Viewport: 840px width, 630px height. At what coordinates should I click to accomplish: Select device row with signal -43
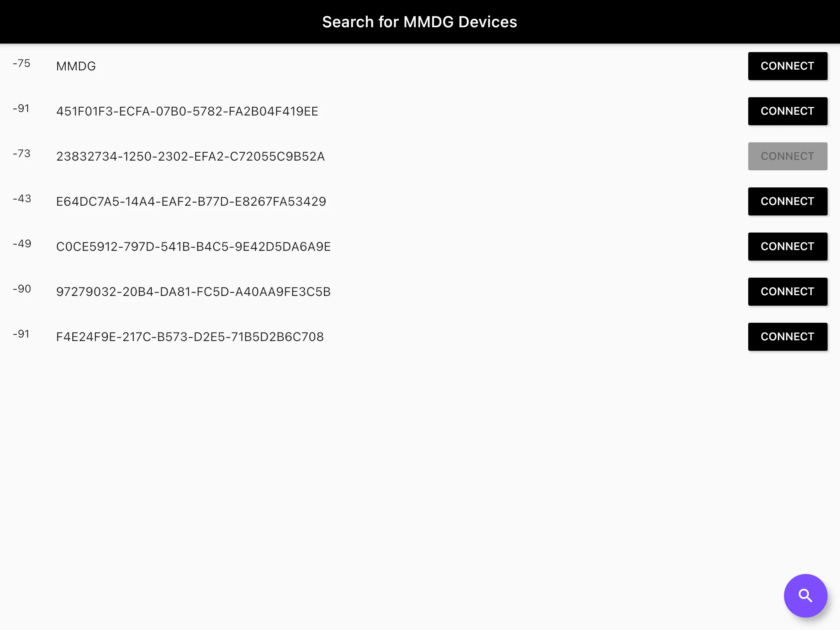[420, 201]
